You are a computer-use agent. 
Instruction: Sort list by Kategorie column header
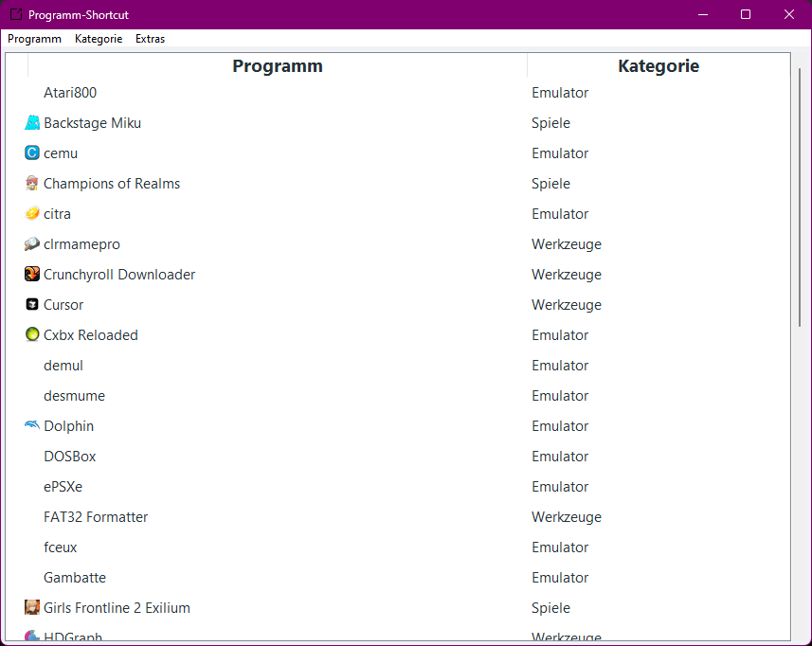[658, 66]
